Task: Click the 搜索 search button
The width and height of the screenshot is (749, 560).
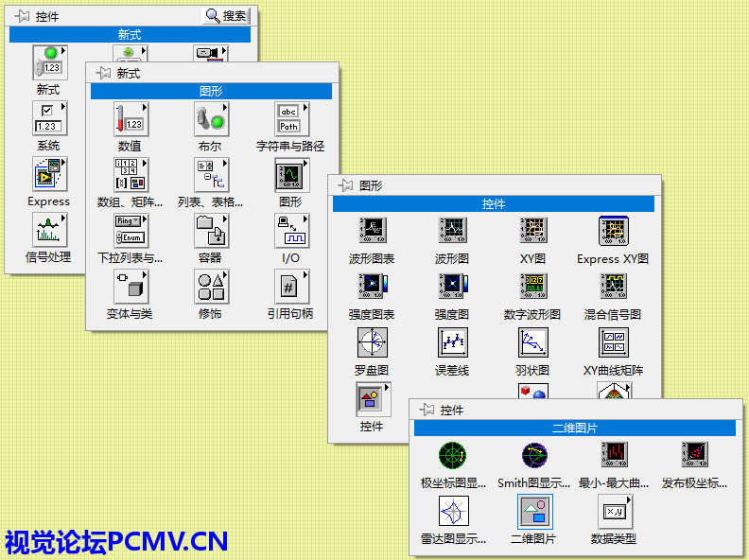Action: pos(226,16)
